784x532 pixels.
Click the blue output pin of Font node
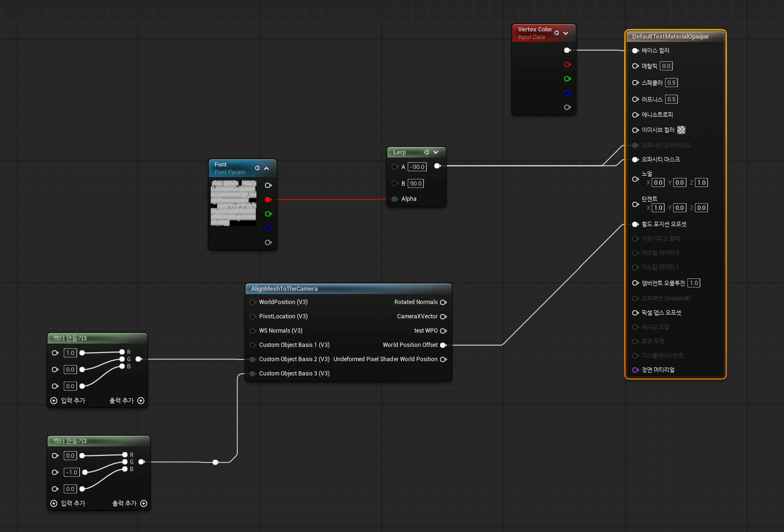(x=268, y=228)
